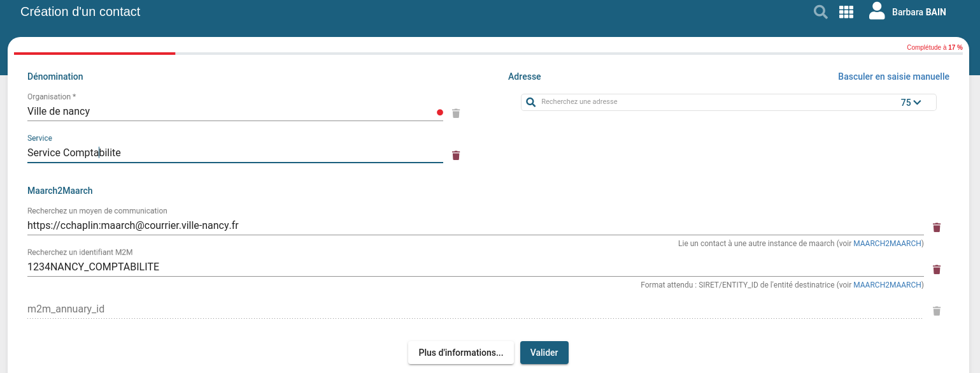The image size is (980, 373).
Task: Open MAARCH2MAARCH link under M2M identifier
Action: point(887,285)
